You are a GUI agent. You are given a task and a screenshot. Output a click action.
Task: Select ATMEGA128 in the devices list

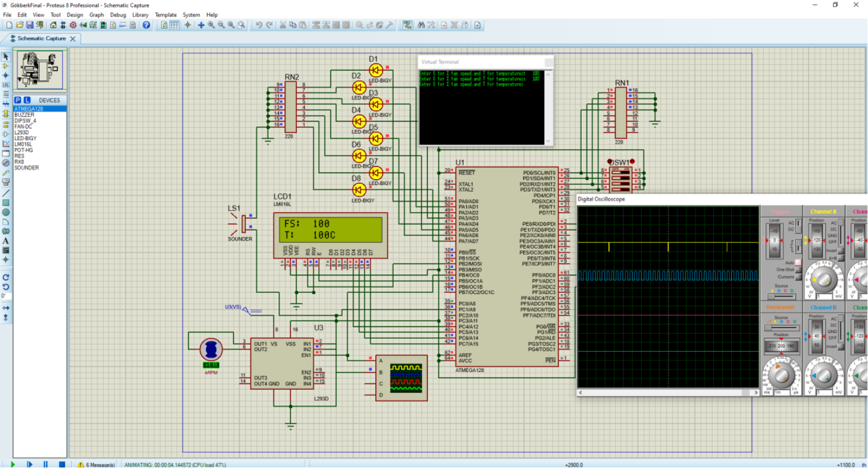[x=40, y=108]
